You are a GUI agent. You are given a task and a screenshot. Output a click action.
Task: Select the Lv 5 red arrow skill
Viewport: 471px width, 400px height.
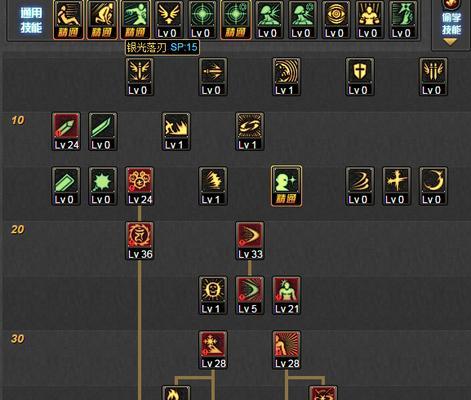250,295
